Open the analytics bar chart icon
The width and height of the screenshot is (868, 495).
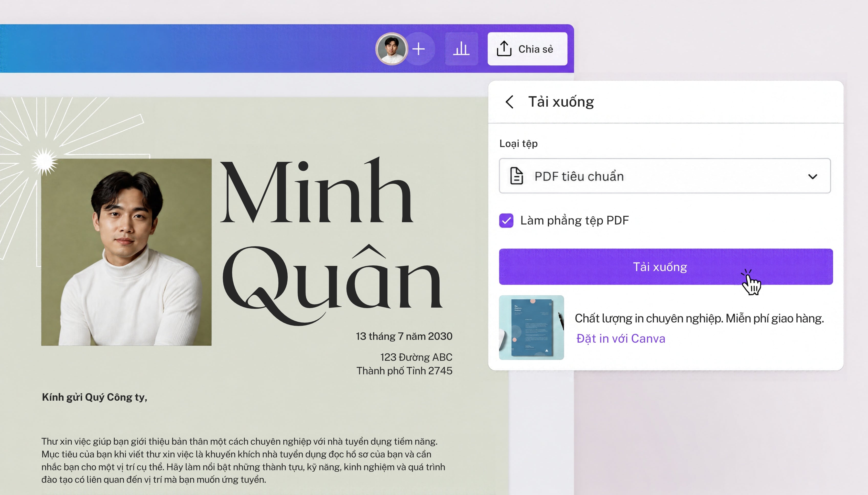coord(461,49)
